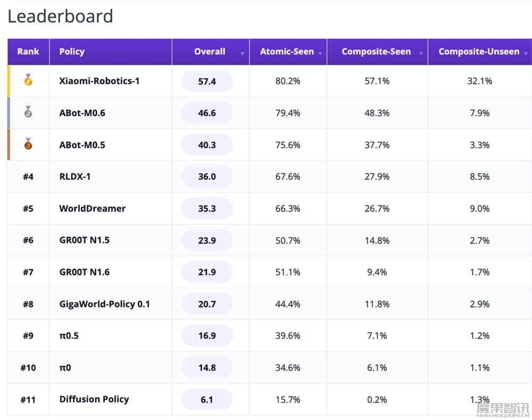This screenshot has width=532, height=420.
Task: Click the bronze medal icon beside ABot-M0.5
Action: pyautogui.click(x=28, y=144)
